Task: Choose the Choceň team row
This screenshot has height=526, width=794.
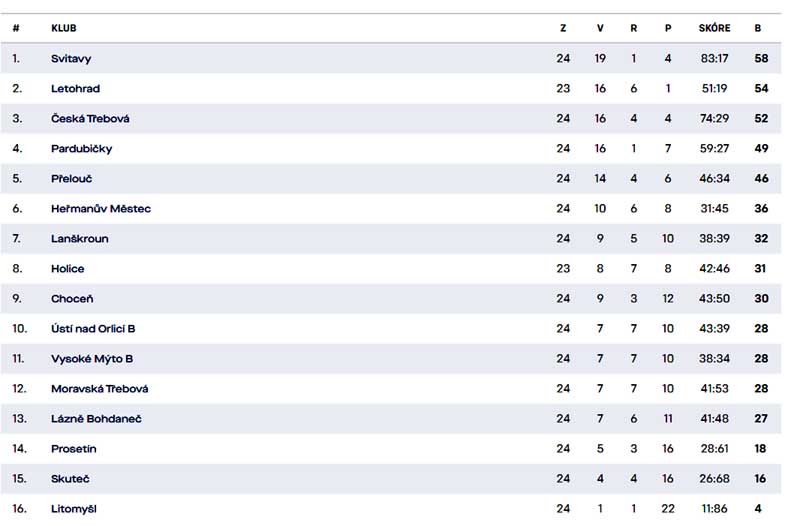Action: click(390, 299)
